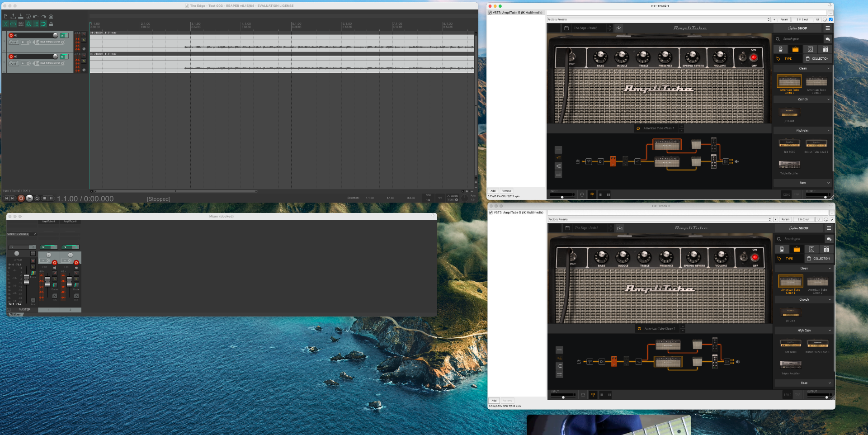Toggle the repeat loop button in transport
This screenshot has height=435, width=868.
pyautogui.click(x=38, y=198)
